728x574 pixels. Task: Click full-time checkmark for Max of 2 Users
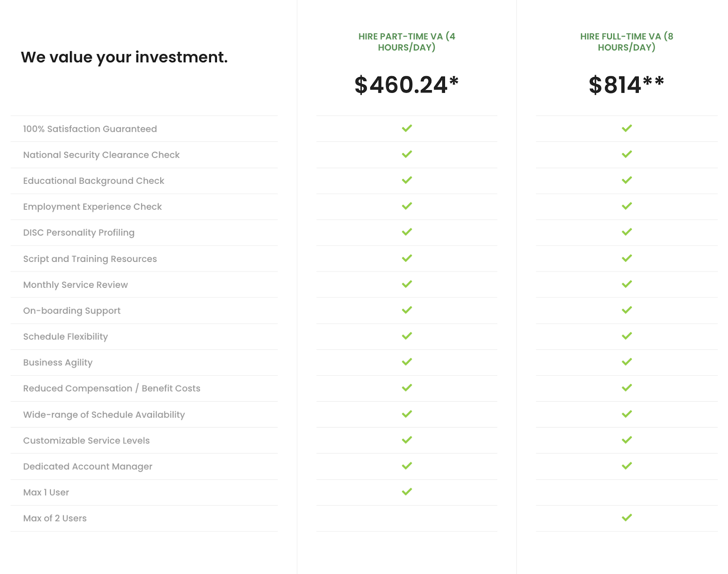(627, 518)
